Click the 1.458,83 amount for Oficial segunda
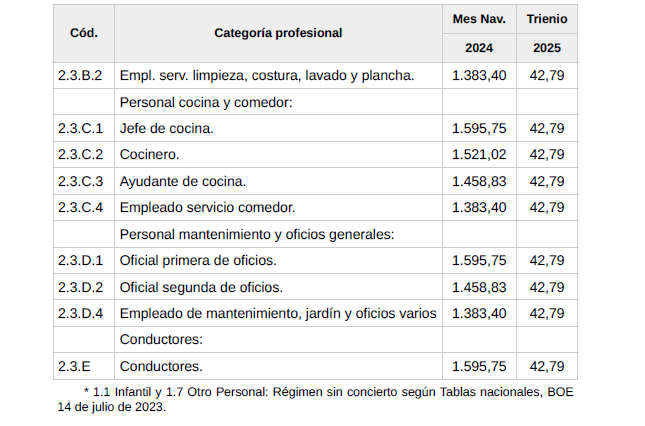 479,287
